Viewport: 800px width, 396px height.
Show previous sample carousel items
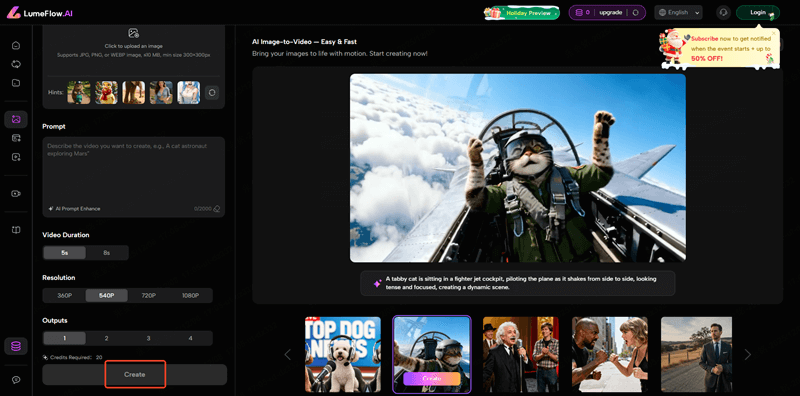[287, 354]
